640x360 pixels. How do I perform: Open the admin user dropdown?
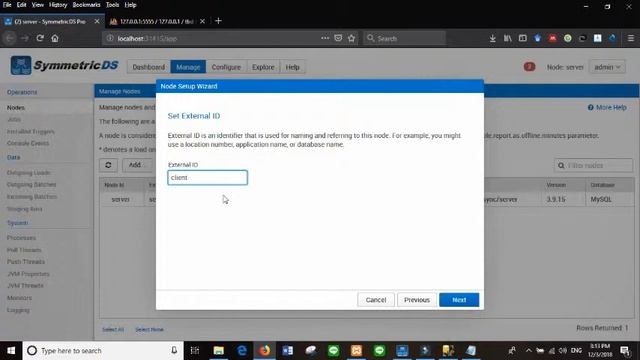tap(607, 67)
